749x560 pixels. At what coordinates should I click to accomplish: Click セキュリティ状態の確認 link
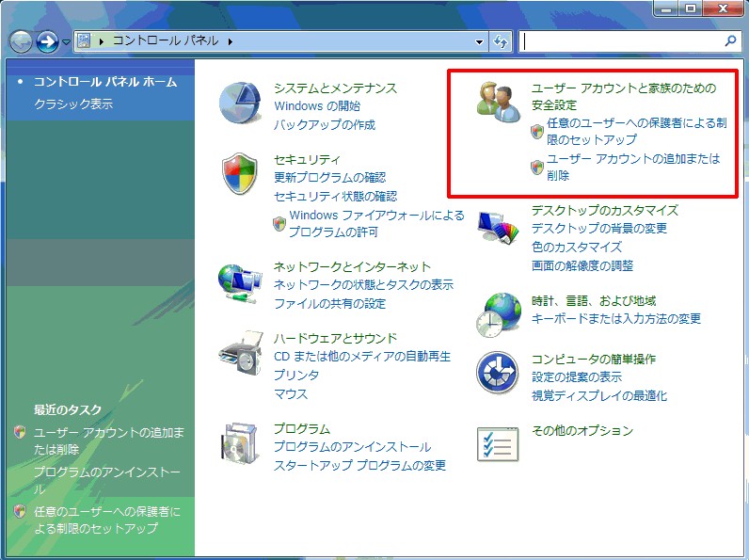coord(335,196)
